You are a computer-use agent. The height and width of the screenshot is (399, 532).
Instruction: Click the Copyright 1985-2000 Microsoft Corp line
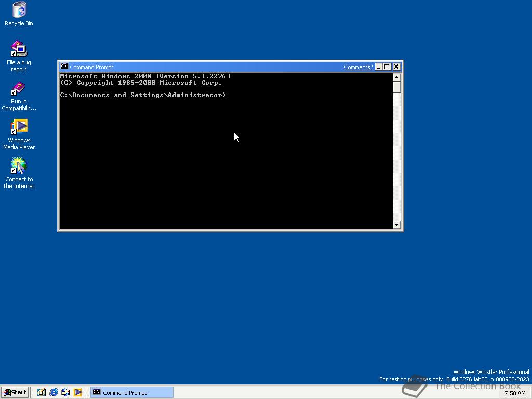click(x=141, y=83)
